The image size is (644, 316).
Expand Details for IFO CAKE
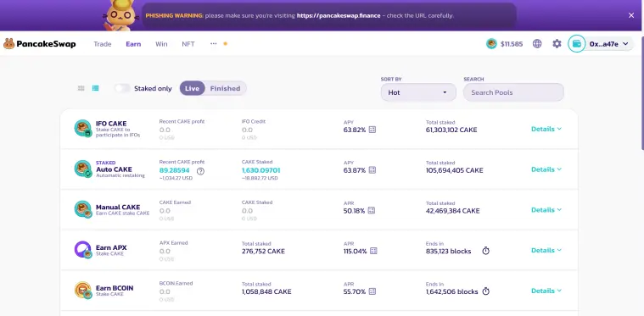pos(546,129)
